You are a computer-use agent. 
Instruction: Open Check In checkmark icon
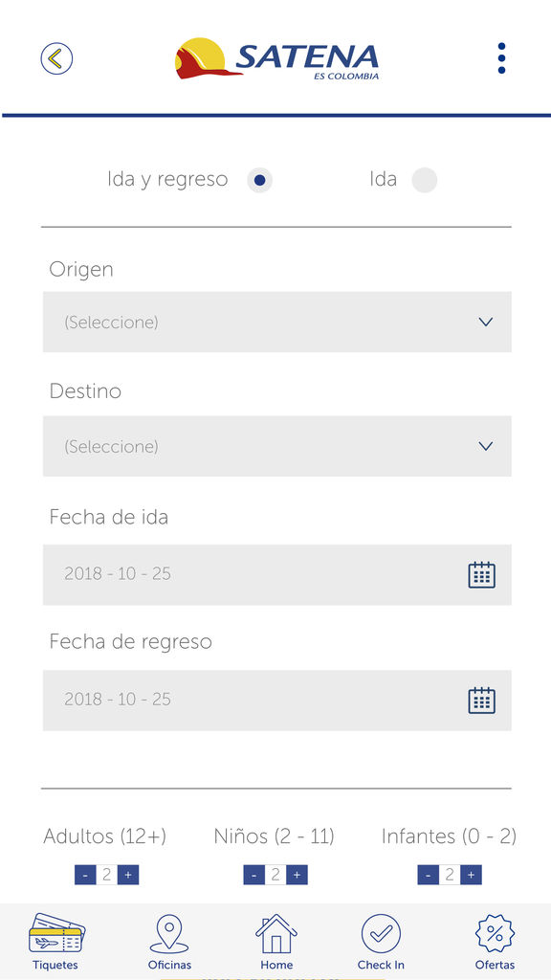(381, 934)
